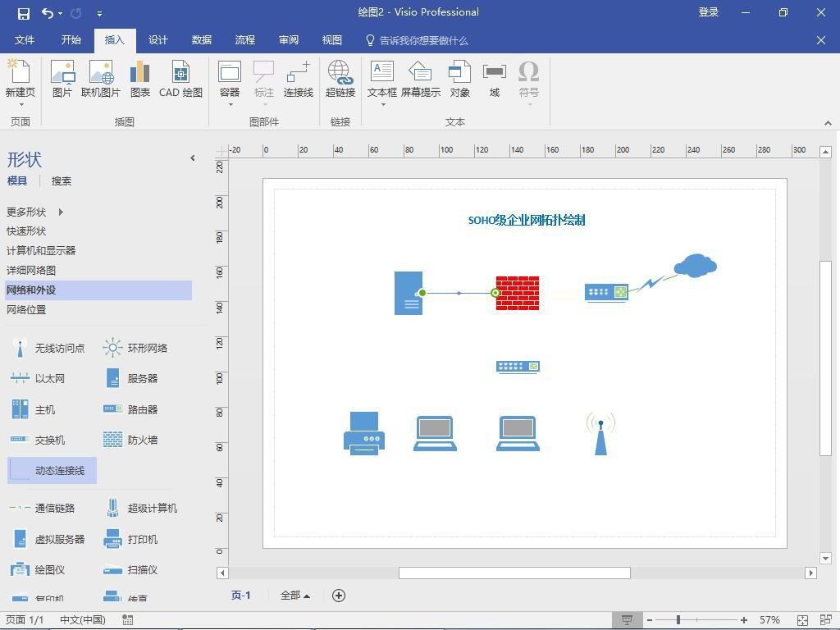Switch shapes pane to 搜索 search
The image size is (840, 630).
[62, 181]
